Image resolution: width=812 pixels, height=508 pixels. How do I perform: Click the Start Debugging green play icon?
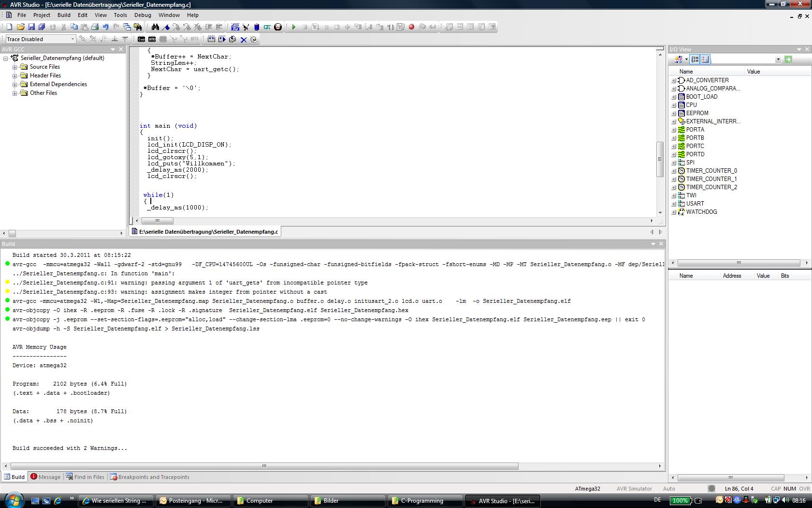[293, 27]
